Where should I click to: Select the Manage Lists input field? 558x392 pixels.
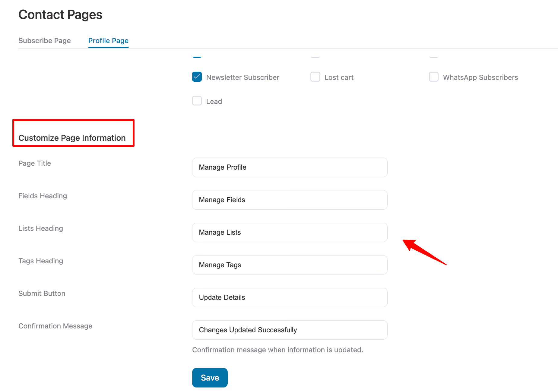[290, 232]
